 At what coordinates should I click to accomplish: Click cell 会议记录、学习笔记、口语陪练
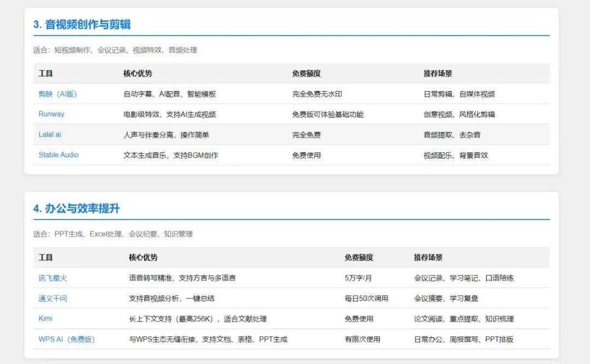[464, 278]
